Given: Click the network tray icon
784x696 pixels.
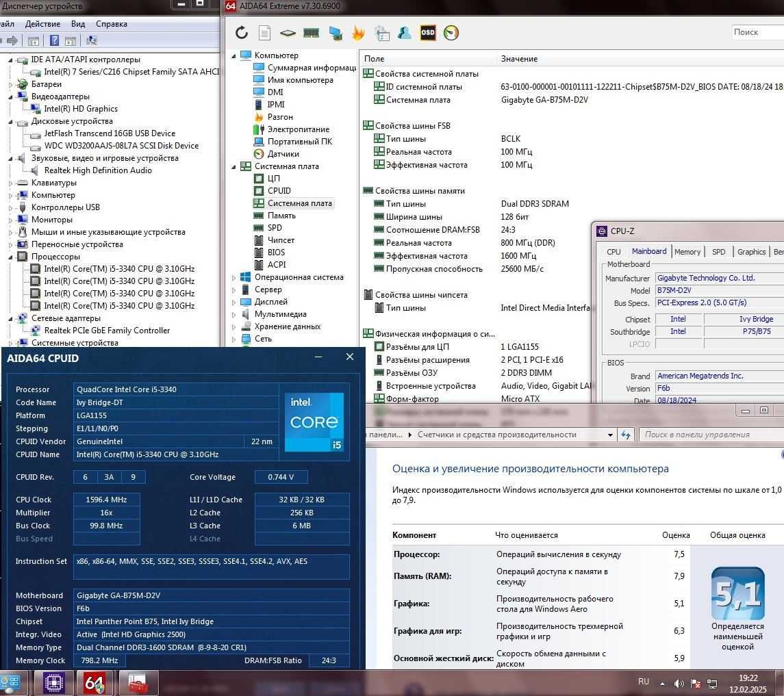Looking at the screenshot, I should (x=712, y=683).
